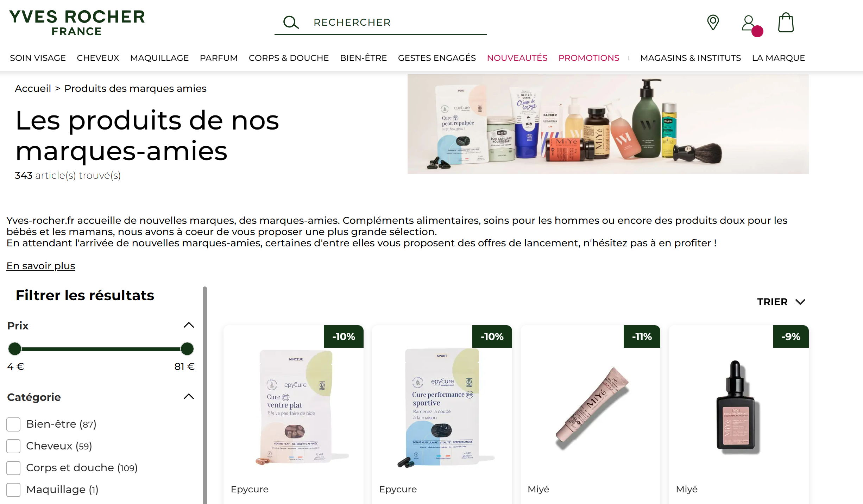863x504 pixels.
Task: Click the -9% badge on Miyé serum
Action: 790,336
